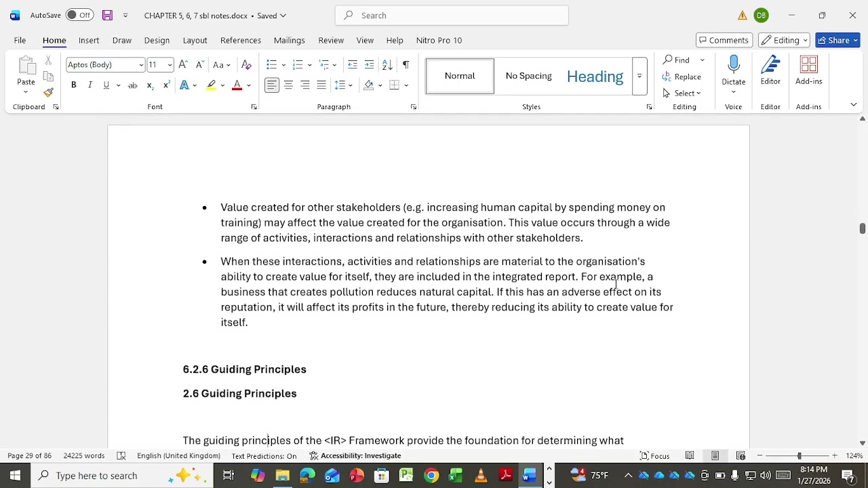Screen dimensions: 868x488
Task: Clear all formatting from selection
Action: [246, 64]
